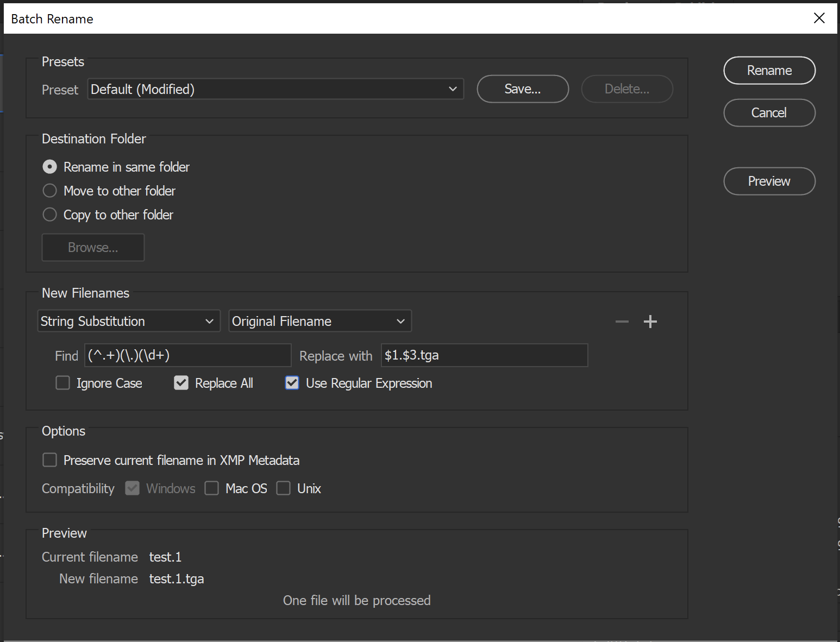The height and width of the screenshot is (642, 840).
Task: Check Preserve current filename in XMP Metadata
Action: [x=49, y=460]
